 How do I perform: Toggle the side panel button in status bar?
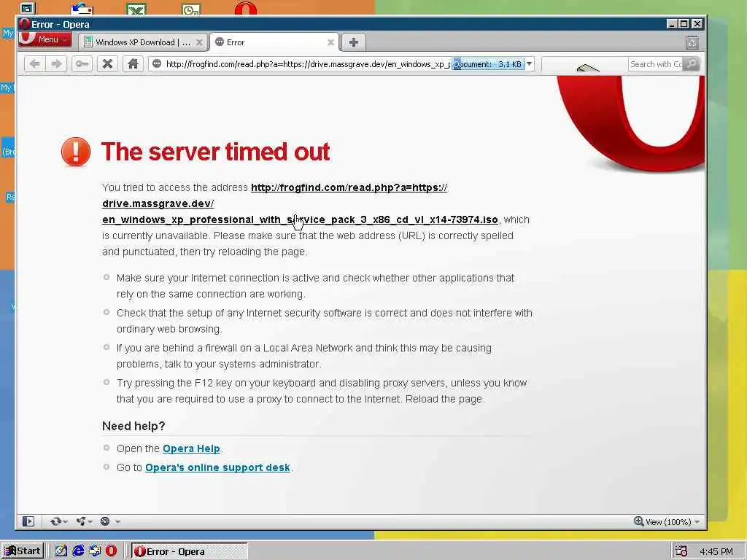pyautogui.click(x=28, y=521)
